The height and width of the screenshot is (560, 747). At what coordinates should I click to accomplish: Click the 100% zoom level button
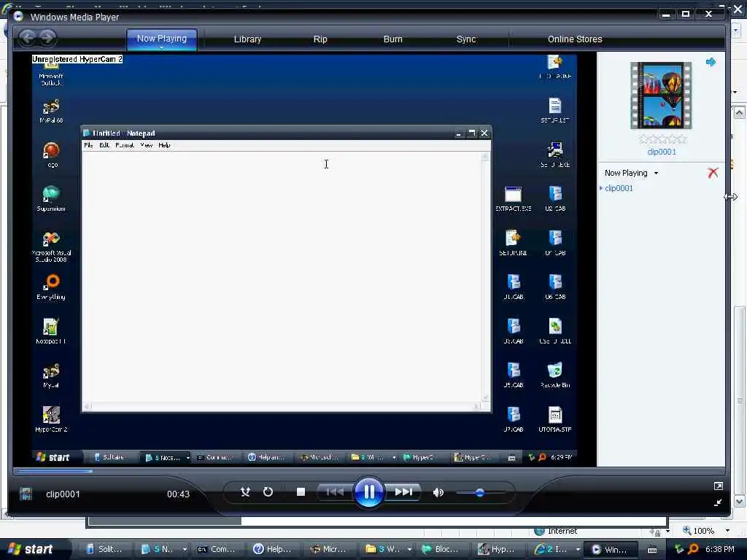[698, 531]
